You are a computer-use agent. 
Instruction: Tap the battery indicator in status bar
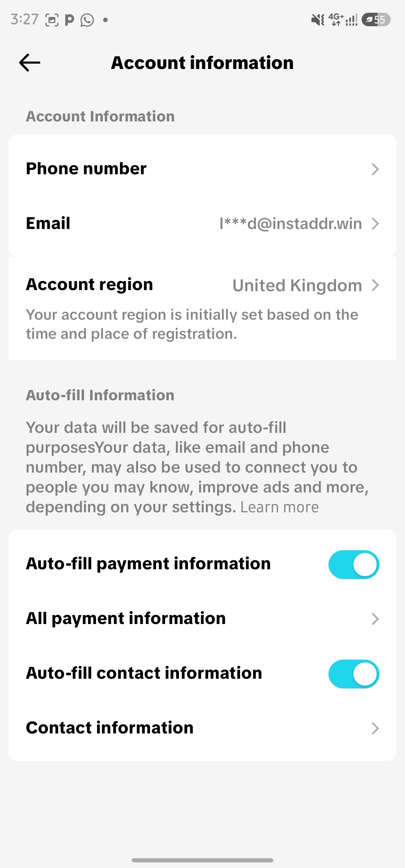coord(376,19)
